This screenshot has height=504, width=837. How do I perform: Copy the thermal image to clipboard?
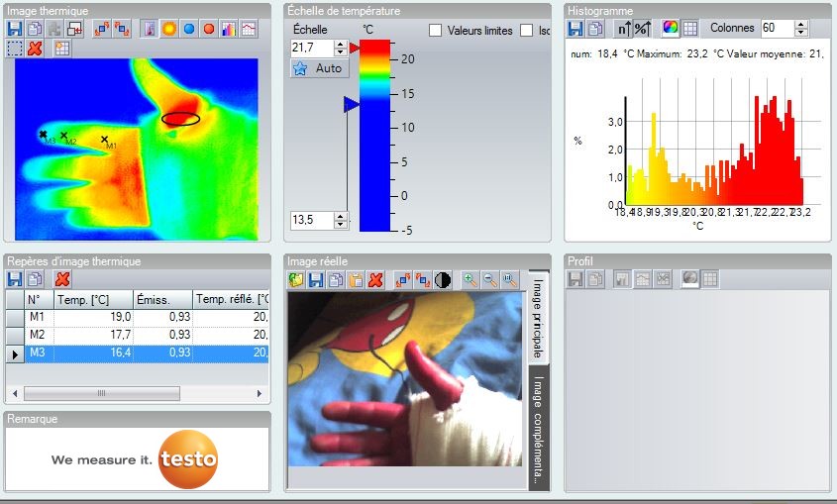pos(35,29)
